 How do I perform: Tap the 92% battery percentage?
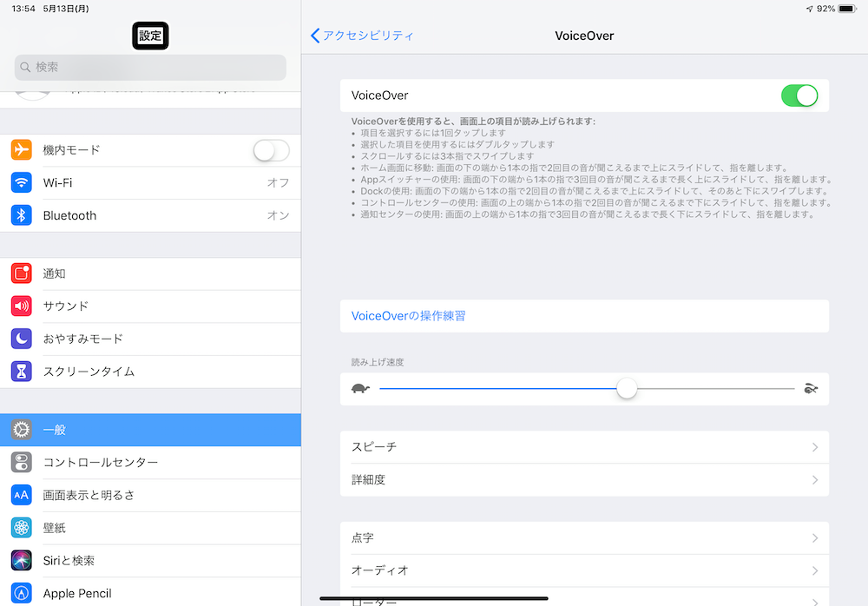click(825, 9)
